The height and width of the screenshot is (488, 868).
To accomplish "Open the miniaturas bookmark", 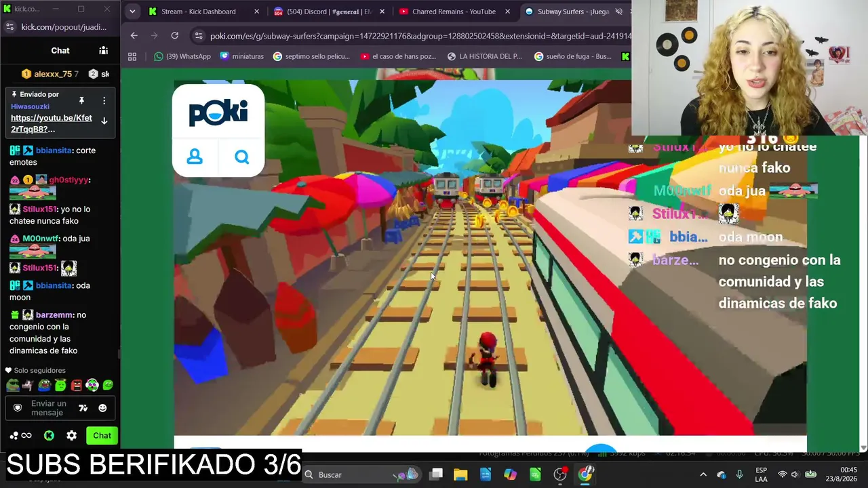I will [x=242, y=56].
